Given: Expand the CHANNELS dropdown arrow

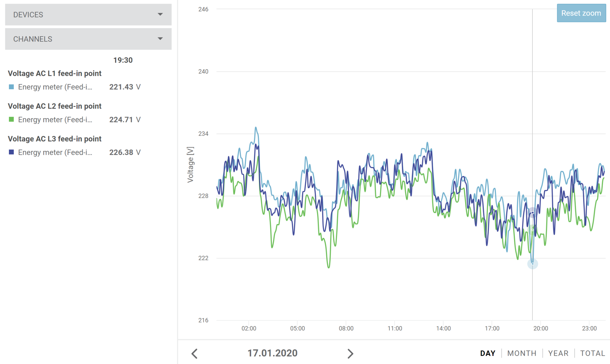Looking at the screenshot, I should [x=160, y=39].
